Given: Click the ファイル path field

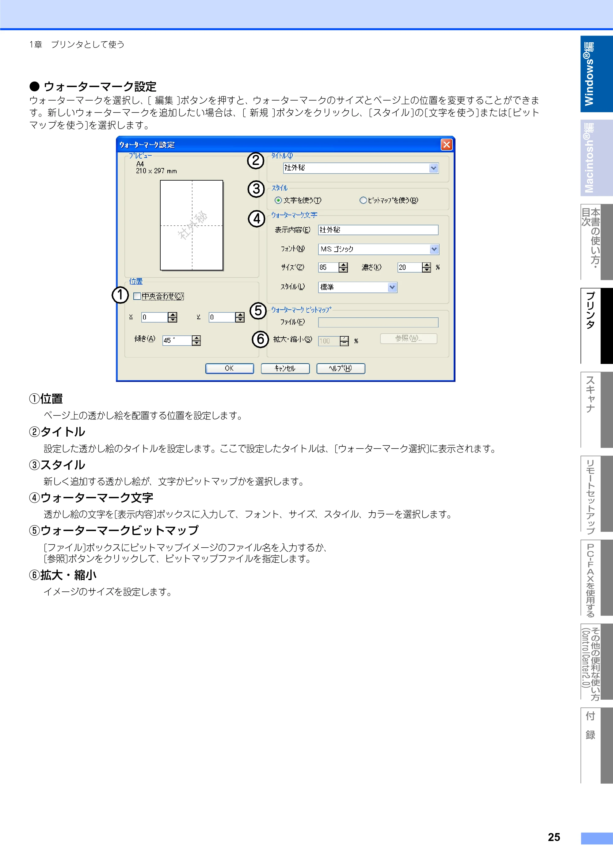Looking at the screenshot, I should tap(378, 323).
